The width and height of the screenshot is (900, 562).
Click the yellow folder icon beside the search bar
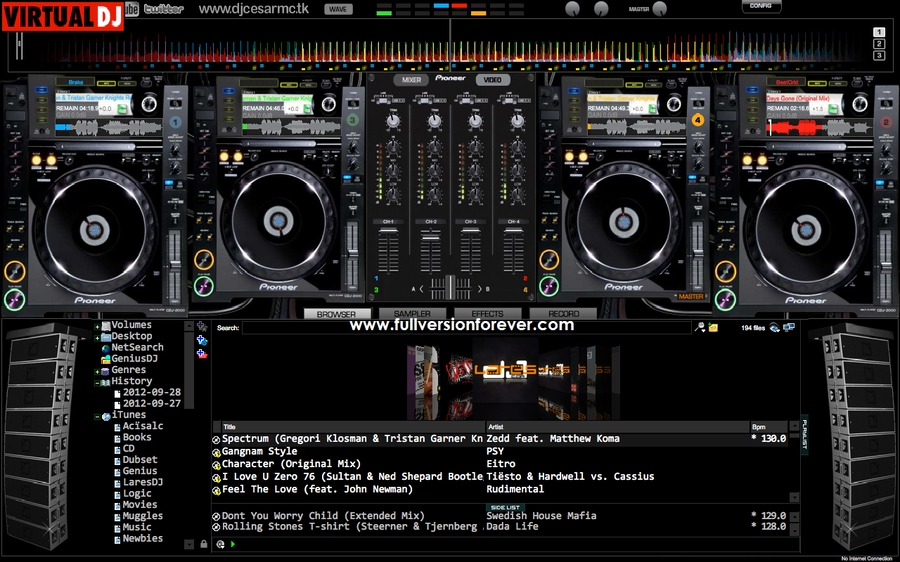(x=714, y=327)
